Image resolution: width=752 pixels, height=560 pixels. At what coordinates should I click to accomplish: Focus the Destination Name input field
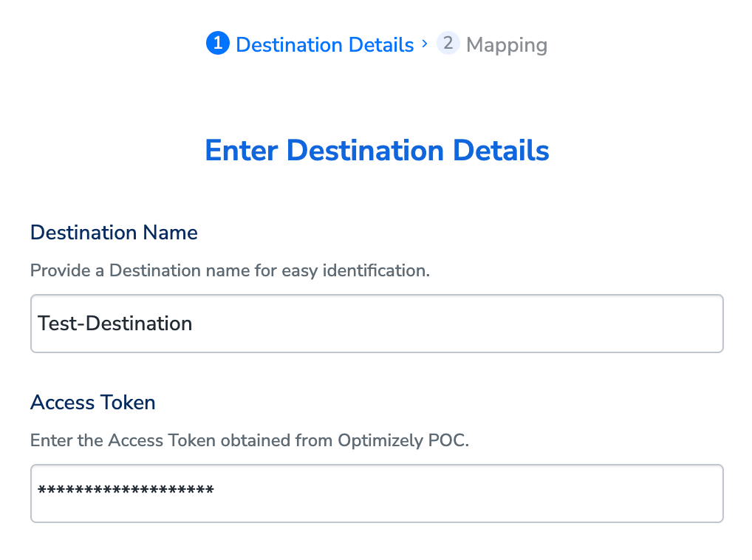[443, 324]
